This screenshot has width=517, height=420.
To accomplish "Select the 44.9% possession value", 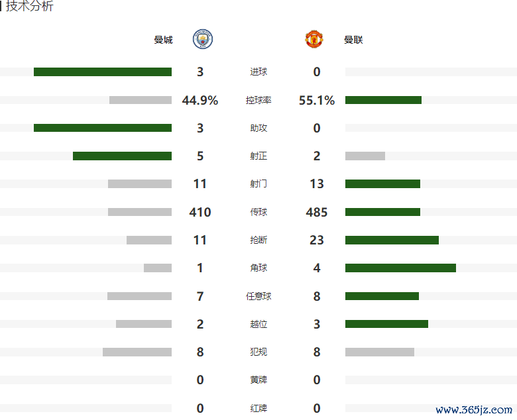I will pyautogui.click(x=200, y=101).
